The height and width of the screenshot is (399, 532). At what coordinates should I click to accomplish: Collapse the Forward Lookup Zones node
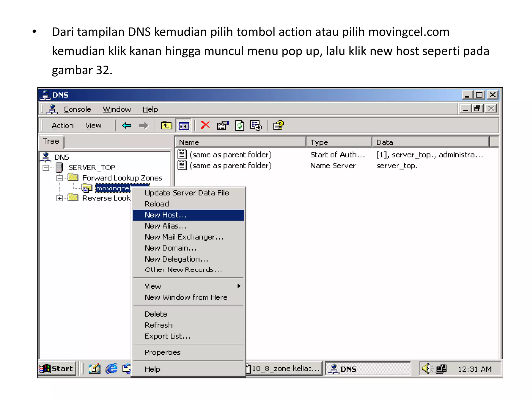point(59,178)
